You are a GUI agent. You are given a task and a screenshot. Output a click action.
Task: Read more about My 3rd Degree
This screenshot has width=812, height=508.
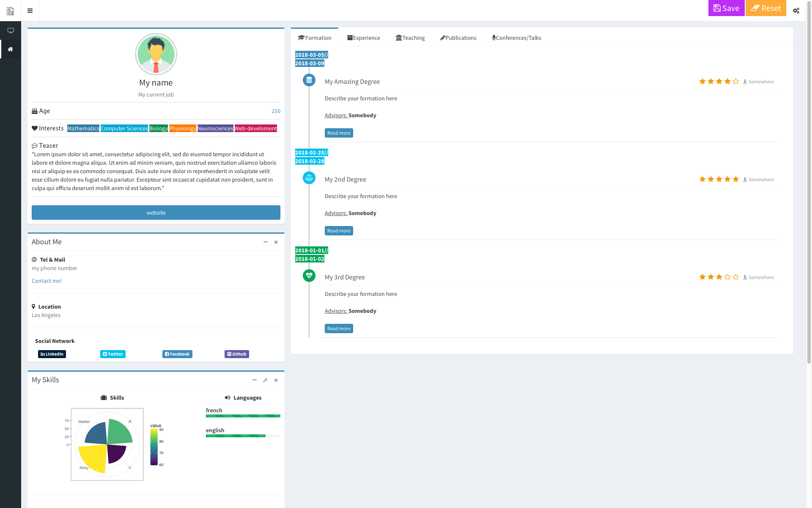point(339,329)
